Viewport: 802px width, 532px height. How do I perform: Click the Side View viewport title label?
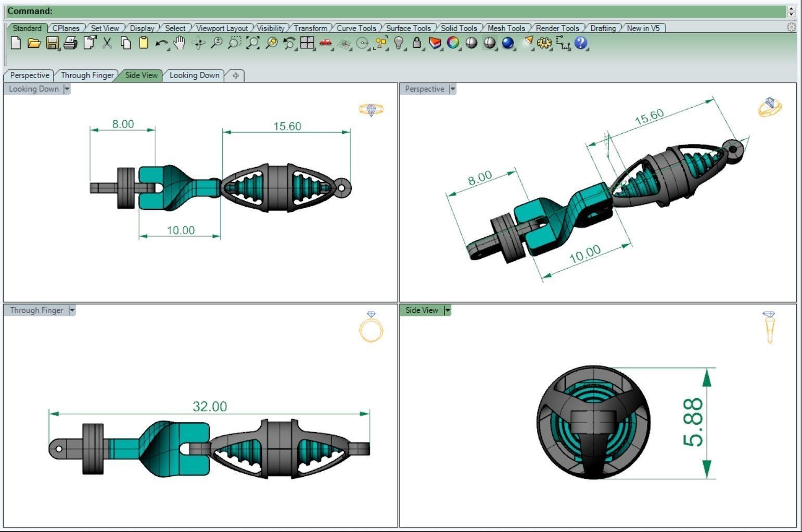[x=422, y=310]
